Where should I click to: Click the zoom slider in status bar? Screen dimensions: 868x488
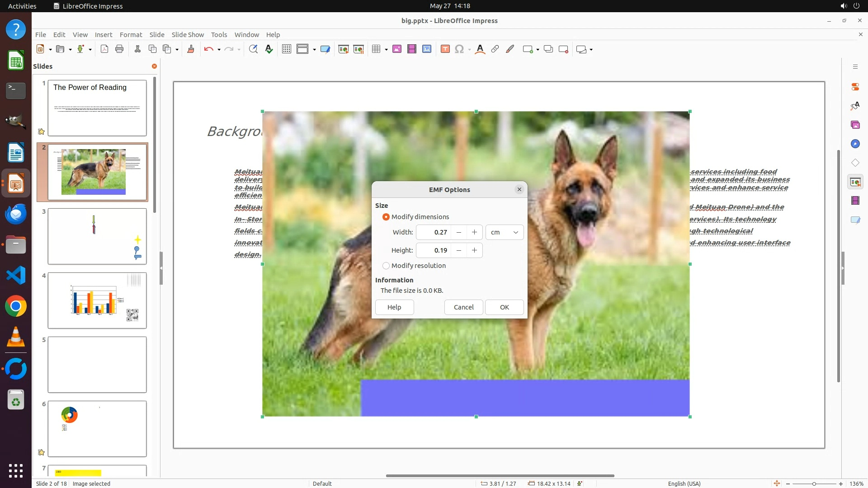[814, 483]
